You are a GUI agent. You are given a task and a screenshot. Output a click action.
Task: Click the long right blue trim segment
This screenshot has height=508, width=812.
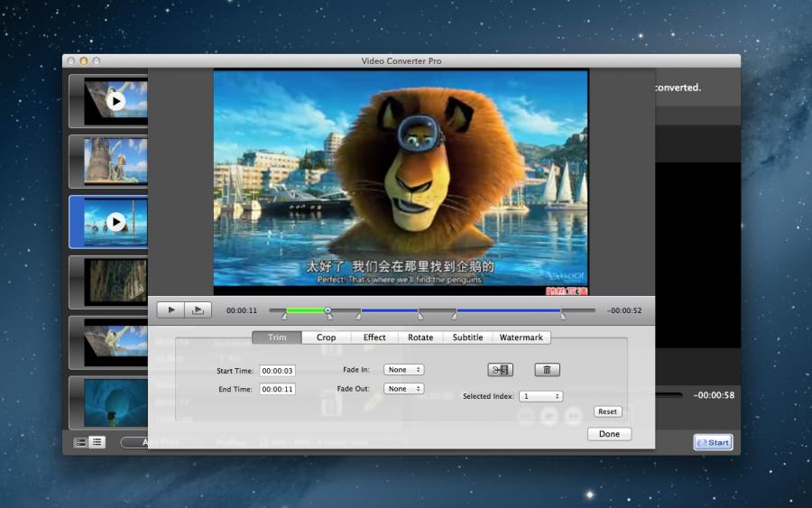pos(509,310)
